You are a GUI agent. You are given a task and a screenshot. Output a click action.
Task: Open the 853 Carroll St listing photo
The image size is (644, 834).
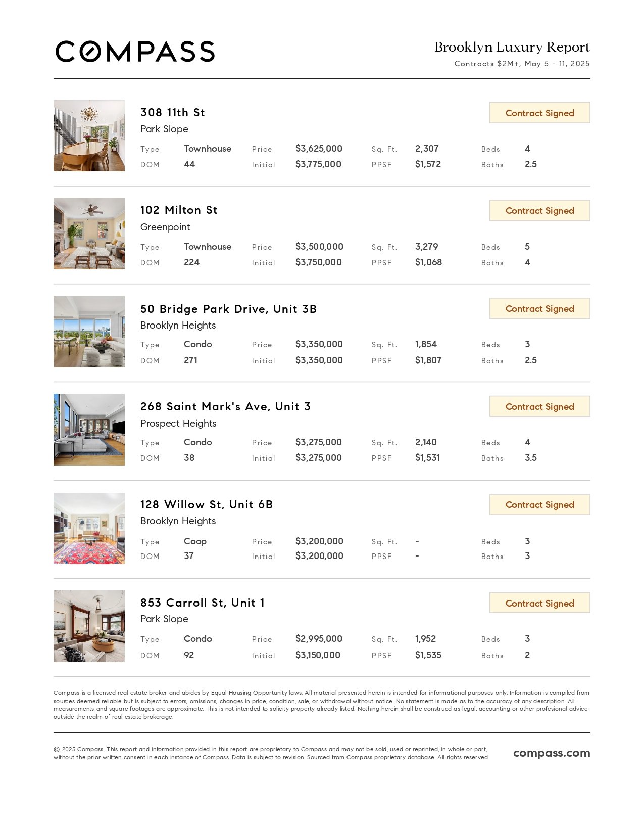click(x=89, y=626)
